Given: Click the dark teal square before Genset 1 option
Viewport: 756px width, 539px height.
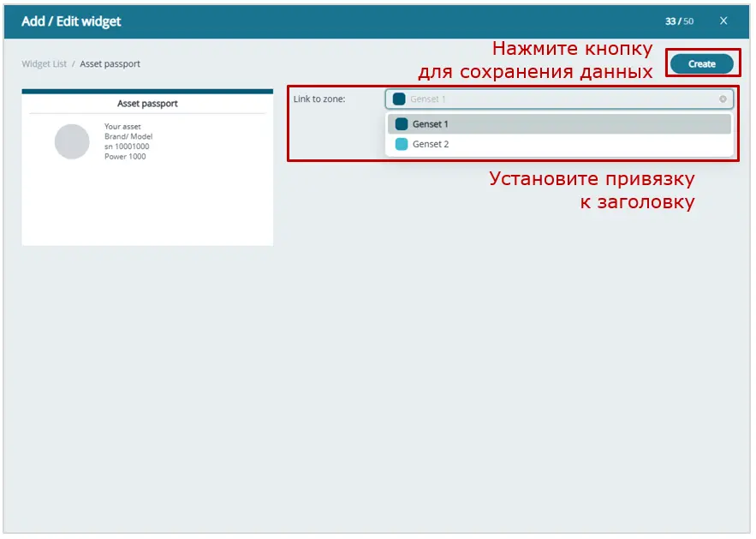Looking at the screenshot, I should pos(399,123).
